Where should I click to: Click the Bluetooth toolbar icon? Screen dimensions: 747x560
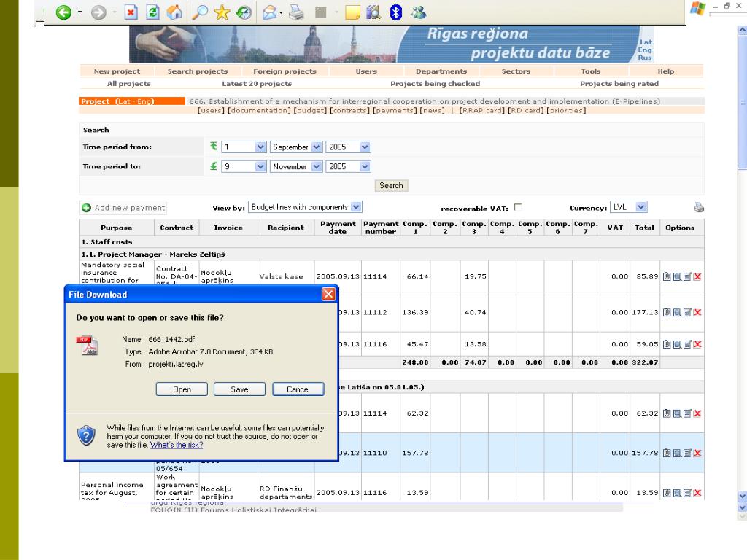pos(396,12)
